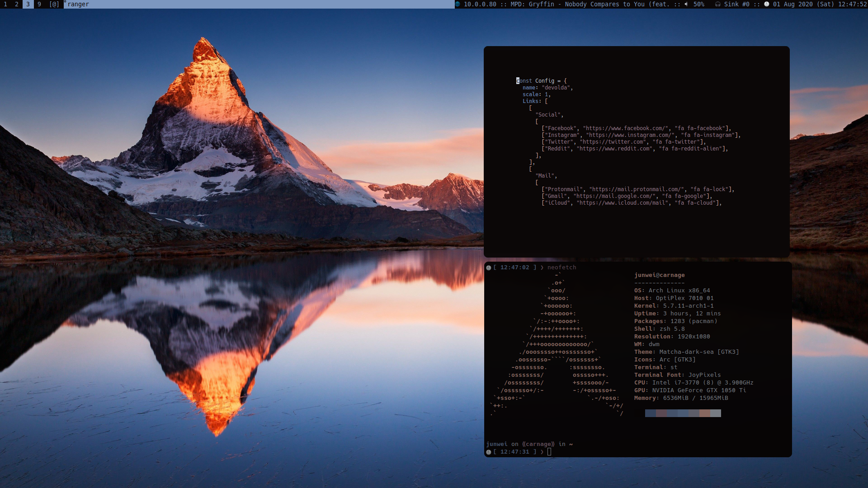Switch to dwm tag 2
This screenshot has width=868, height=488.
click(17, 4)
